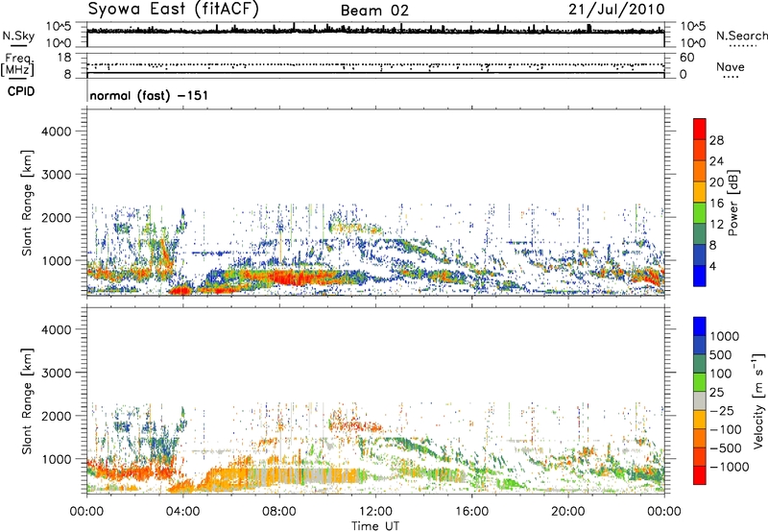Pick the yellow 16–20 dB swatch in the Power colorbar
The height and width of the screenshot is (532, 768).
point(700,192)
